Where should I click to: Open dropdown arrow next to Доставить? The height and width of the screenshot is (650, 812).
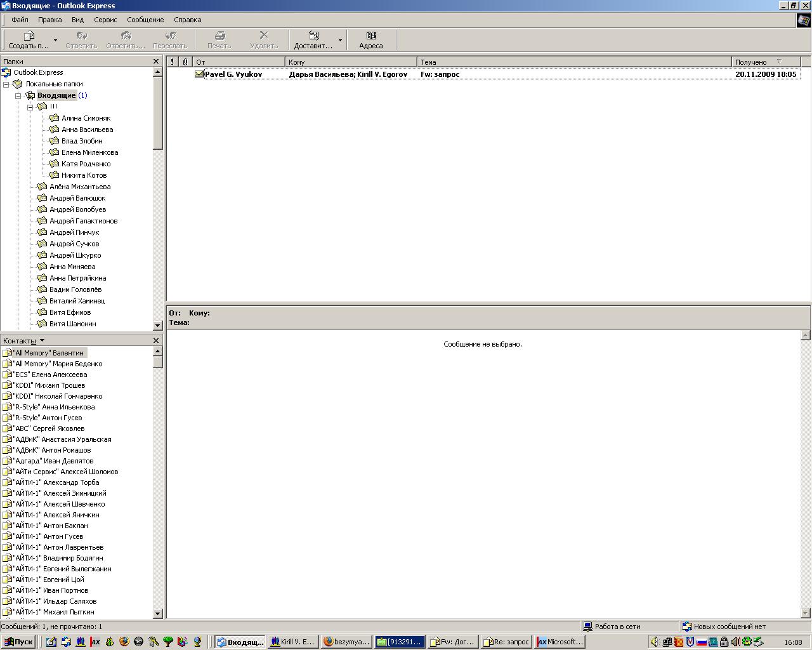pos(340,41)
